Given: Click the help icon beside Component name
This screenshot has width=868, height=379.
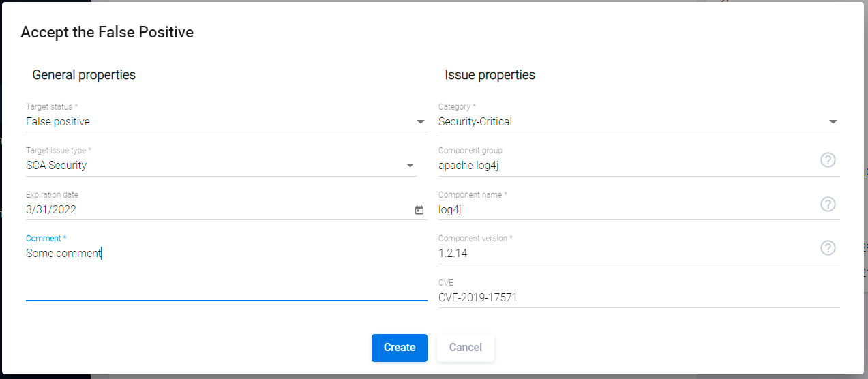Looking at the screenshot, I should 828,204.
